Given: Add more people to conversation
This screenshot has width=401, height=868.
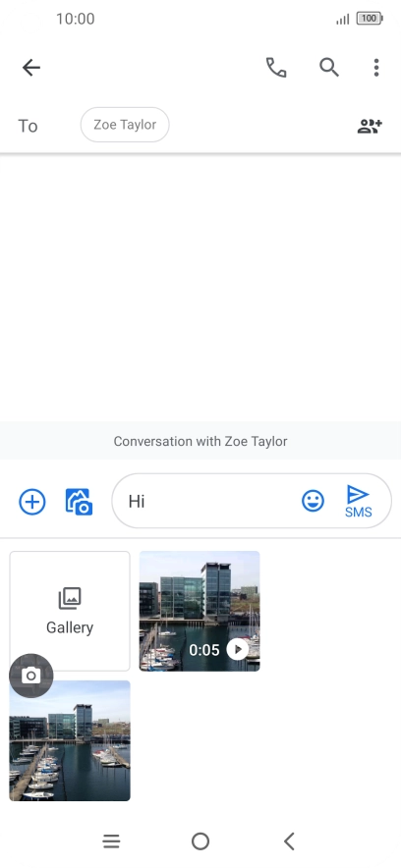Looking at the screenshot, I should click(370, 127).
